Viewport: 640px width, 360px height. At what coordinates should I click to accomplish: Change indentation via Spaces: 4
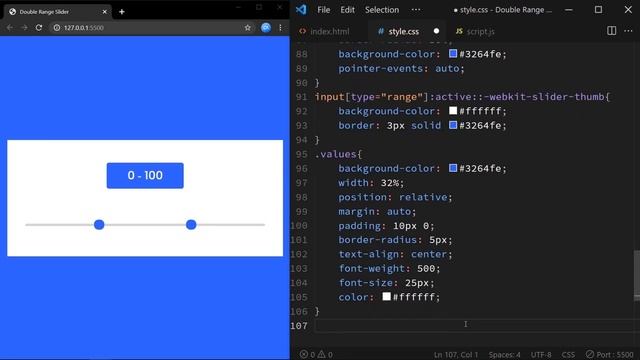tap(504, 354)
